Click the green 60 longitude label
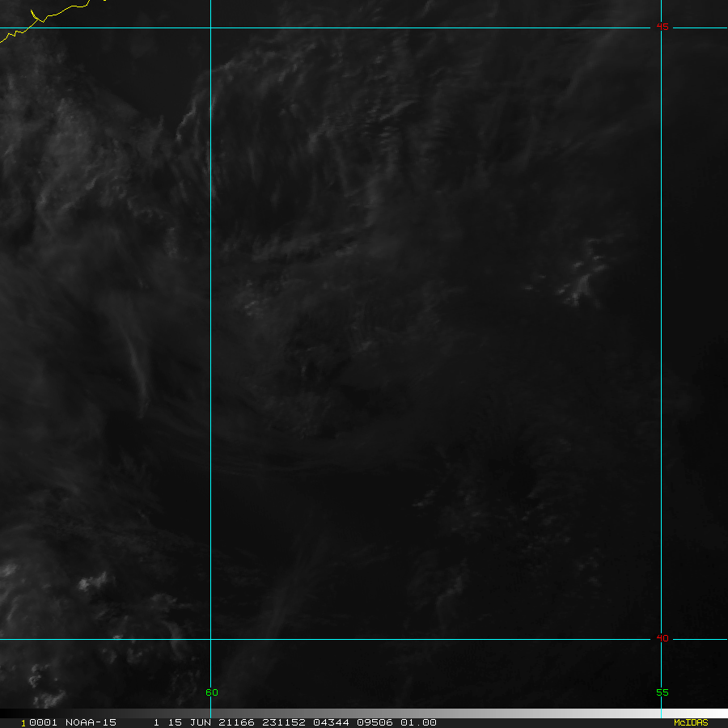 click(211, 692)
